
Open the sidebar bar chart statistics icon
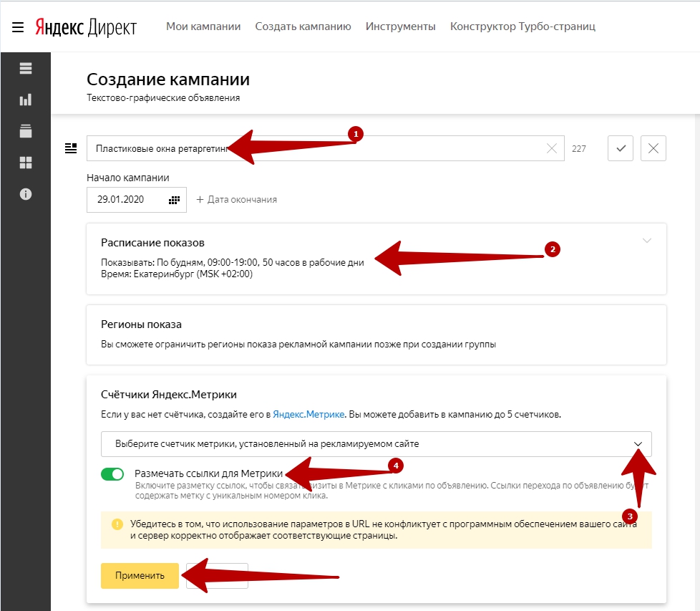pyautogui.click(x=26, y=100)
